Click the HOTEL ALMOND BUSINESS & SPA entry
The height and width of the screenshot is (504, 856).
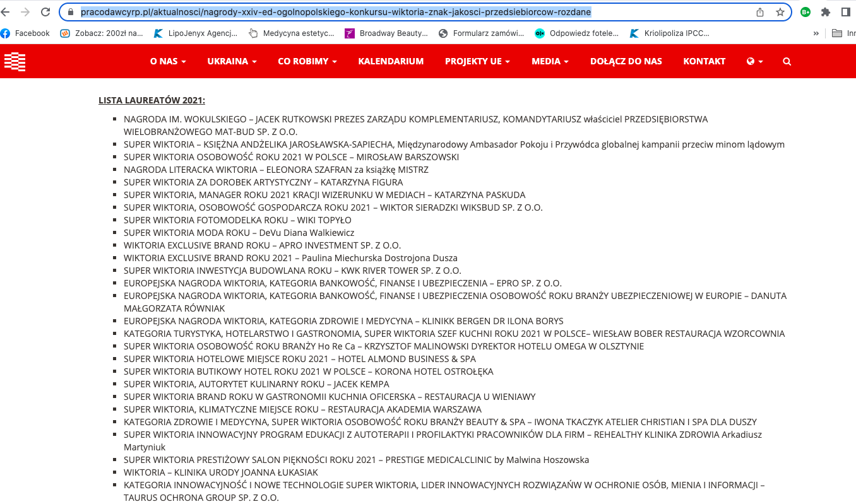[300, 359]
